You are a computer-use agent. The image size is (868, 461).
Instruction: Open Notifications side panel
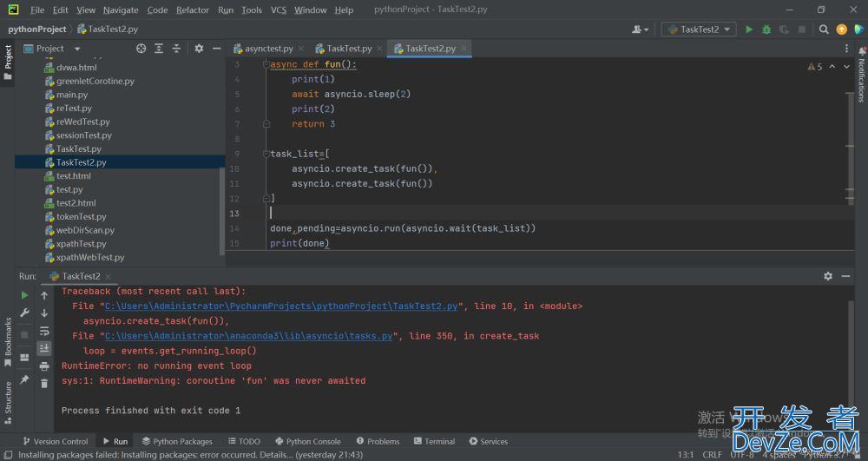[x=861, y=76]
